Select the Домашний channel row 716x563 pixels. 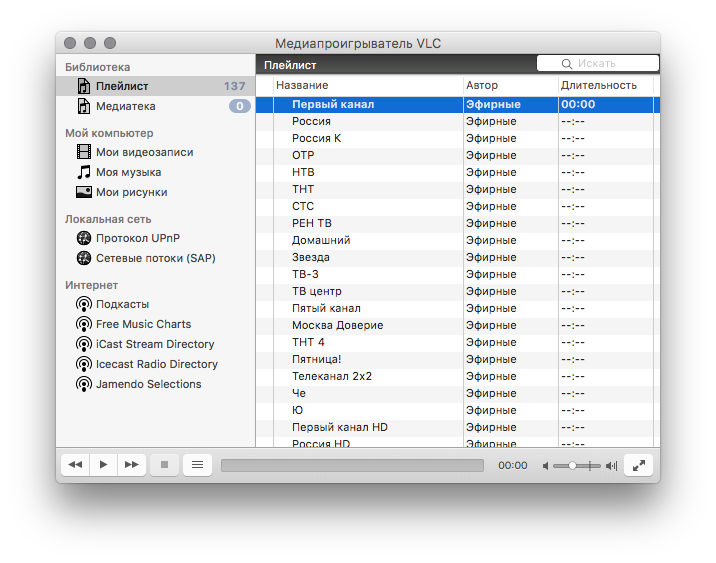(458, 240)
